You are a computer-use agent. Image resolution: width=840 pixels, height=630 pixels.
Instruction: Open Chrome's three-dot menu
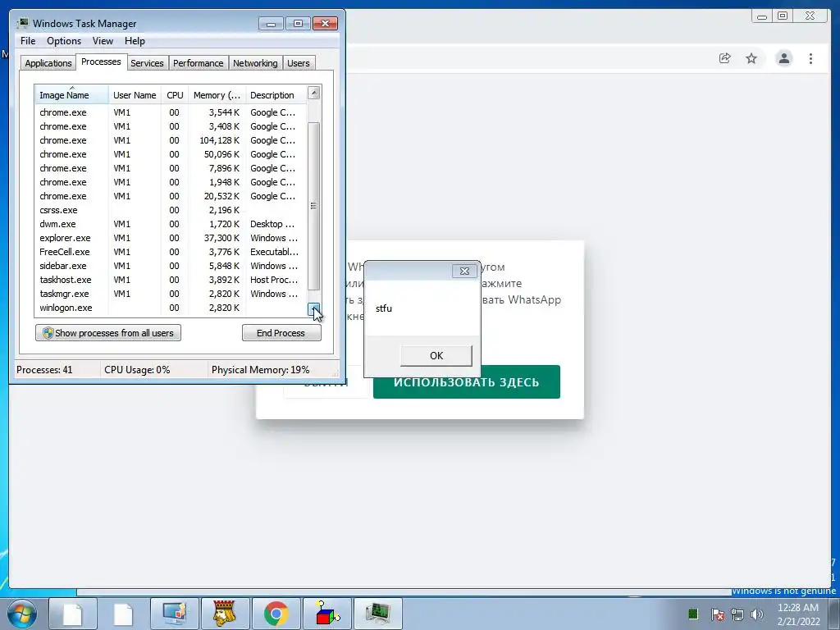pos(810,58)
